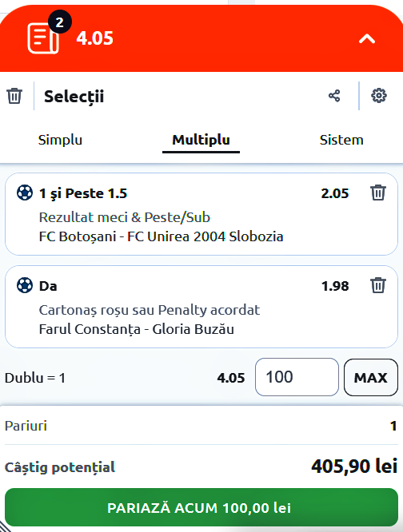Select the Multiplu tab
This screenshot has height=532, width=403.
201,140
